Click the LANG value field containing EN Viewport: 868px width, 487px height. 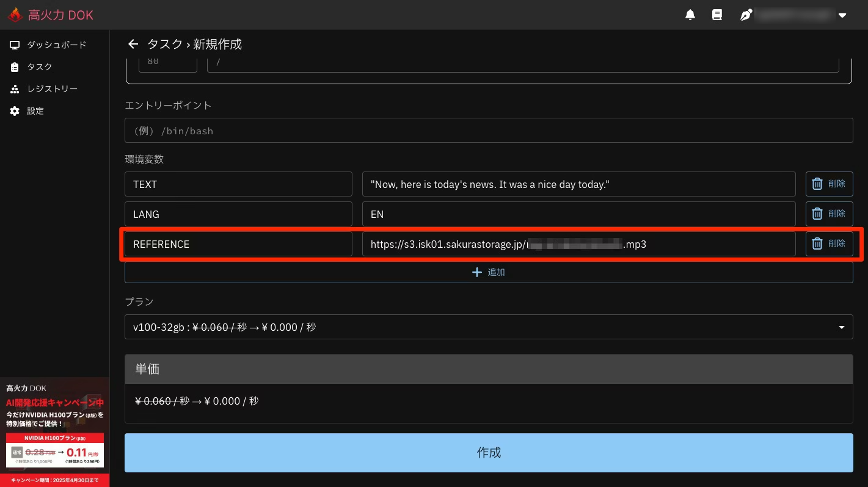click(578, 214)
